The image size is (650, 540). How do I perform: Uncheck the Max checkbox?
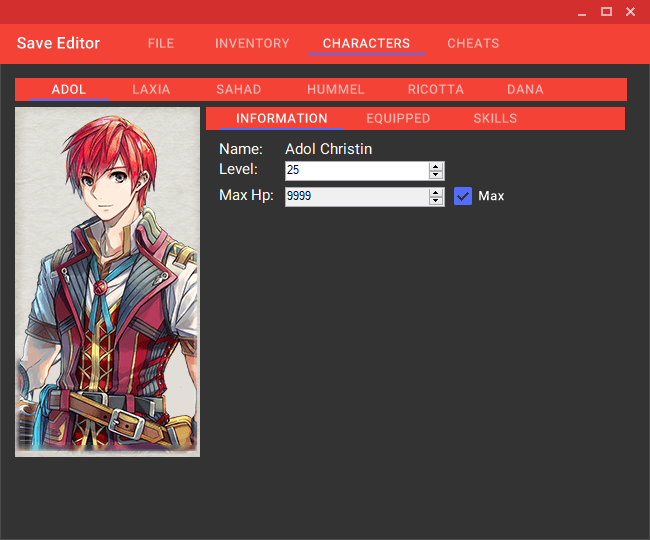(x=463, y=196)
